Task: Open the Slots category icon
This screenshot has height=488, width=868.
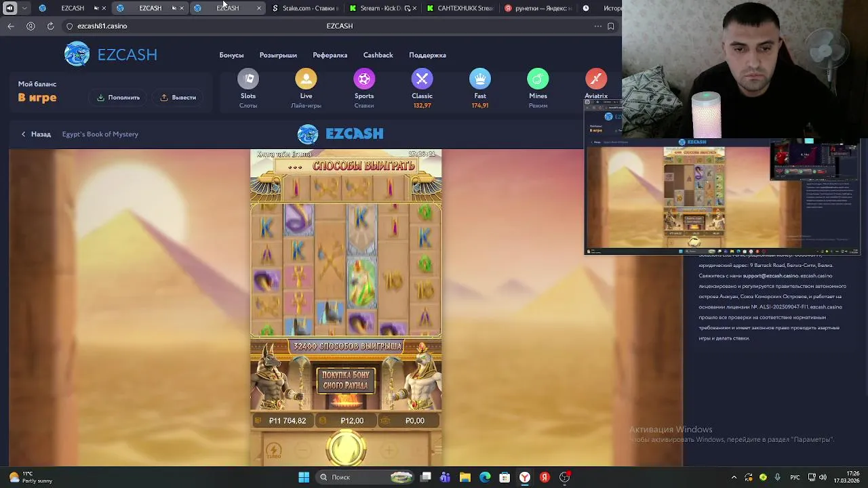Action: point(248,79)
